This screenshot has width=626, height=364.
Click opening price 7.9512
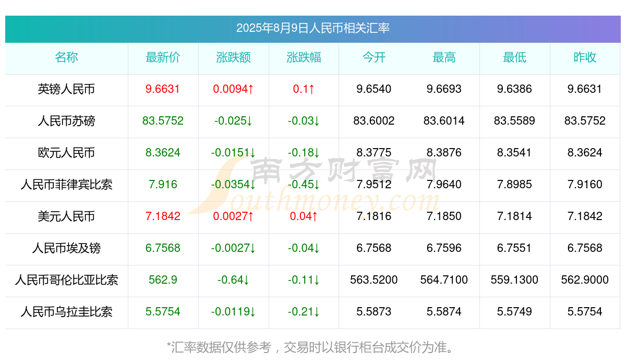coord(374,185)
